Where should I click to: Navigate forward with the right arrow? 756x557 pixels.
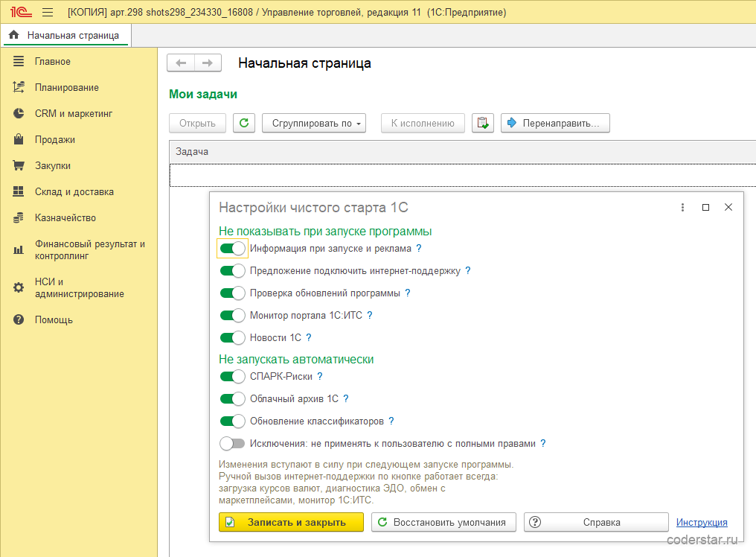208,63
